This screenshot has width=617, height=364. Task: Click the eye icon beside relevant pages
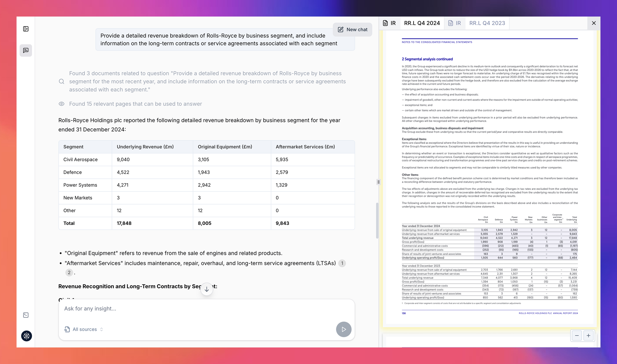click(62, 104)
